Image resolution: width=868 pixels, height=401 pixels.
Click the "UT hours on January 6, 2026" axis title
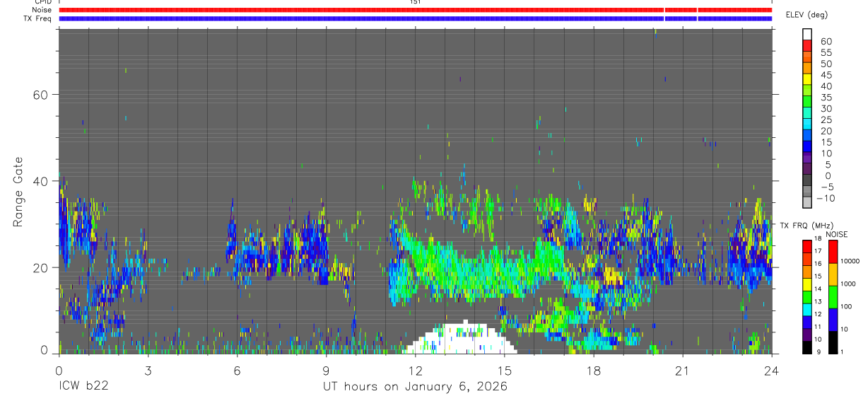(x=415, y=387)
